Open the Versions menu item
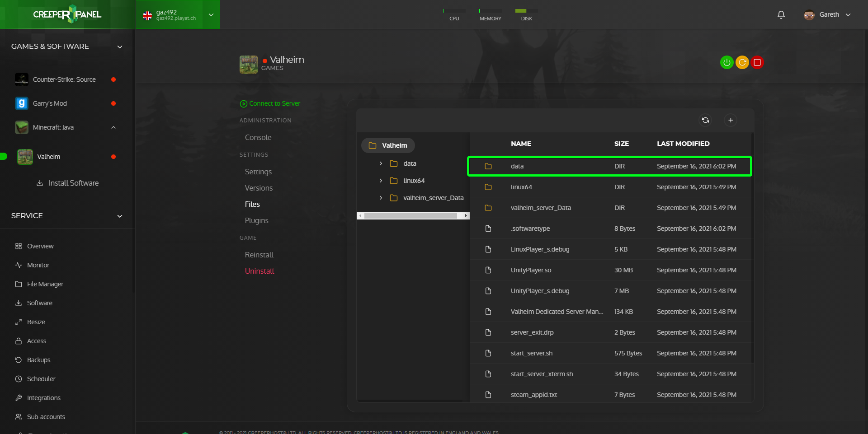The height and width of the screenshot is (434, 868). [259, 188]
